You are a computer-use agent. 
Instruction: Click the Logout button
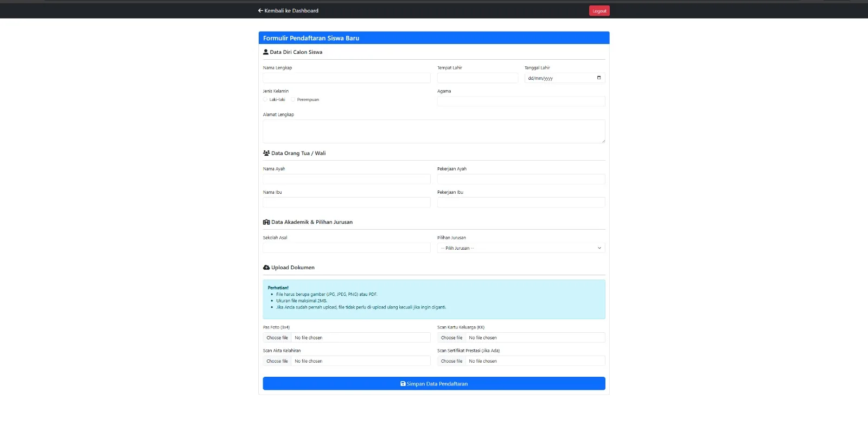(599, 11)
